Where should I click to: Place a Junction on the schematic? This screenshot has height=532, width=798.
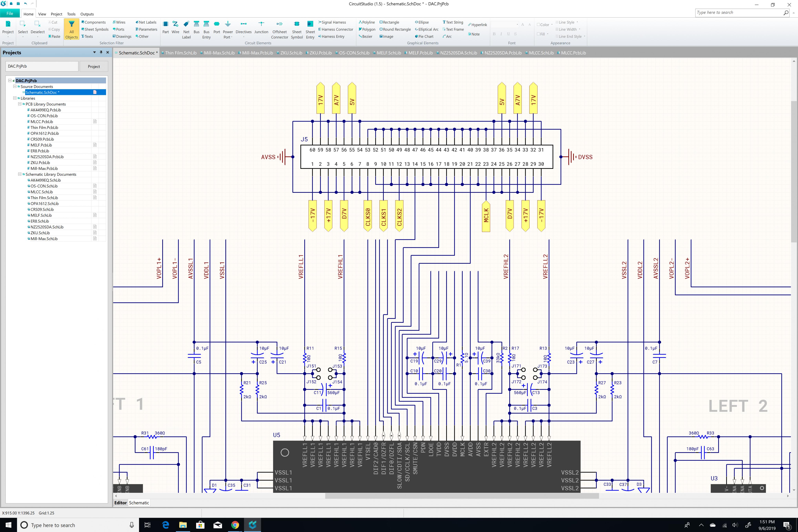[261, 27]
